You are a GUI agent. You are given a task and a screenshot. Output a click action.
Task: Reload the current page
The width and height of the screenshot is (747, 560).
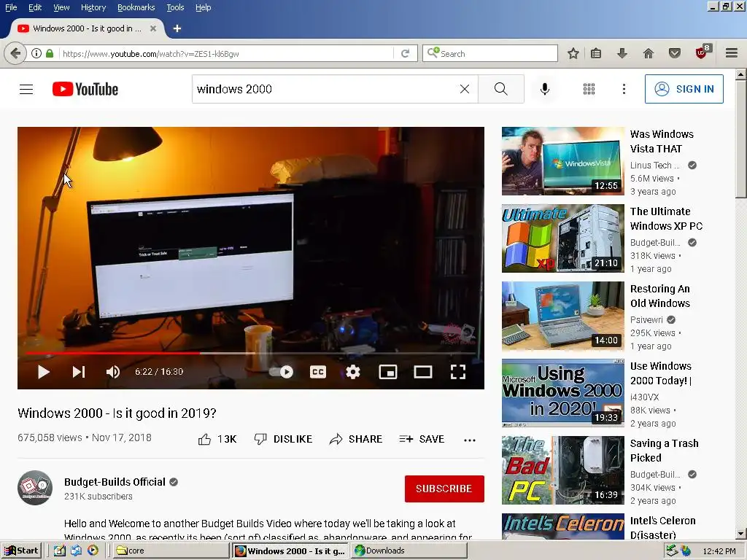point(406,53)
